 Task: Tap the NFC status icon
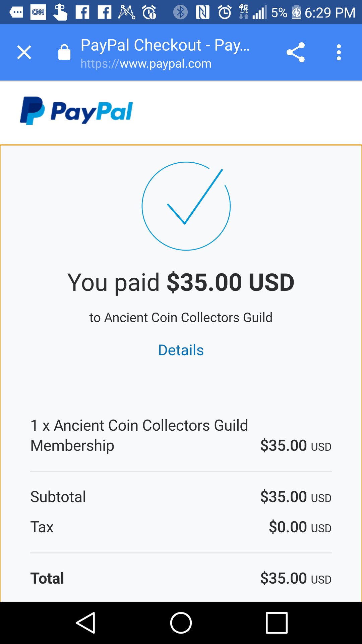[x=202, y=12]
